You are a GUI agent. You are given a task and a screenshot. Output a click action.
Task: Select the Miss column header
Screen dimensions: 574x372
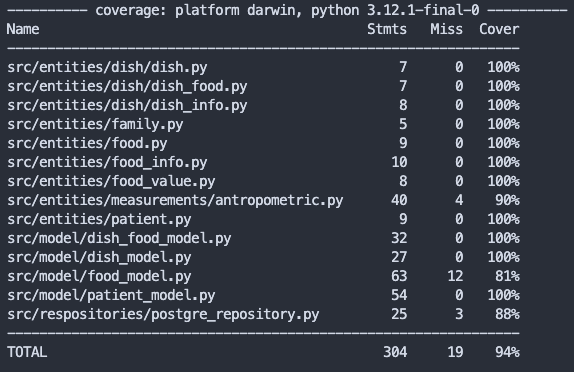[x=446, y=29]
